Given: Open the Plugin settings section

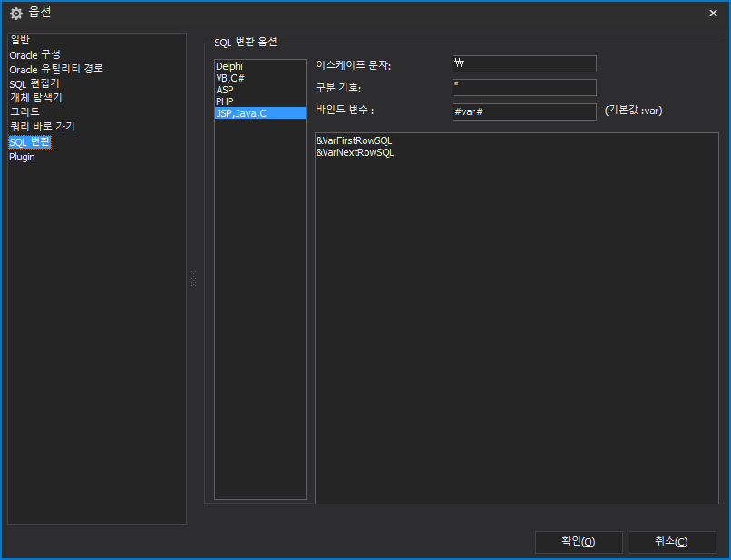Looking at the screenshot, I should (x=22, y=156).
